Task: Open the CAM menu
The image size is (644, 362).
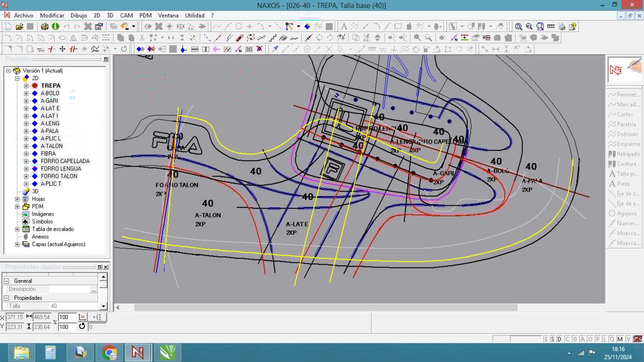Action: pyautogui.click(x=126, y=15)
